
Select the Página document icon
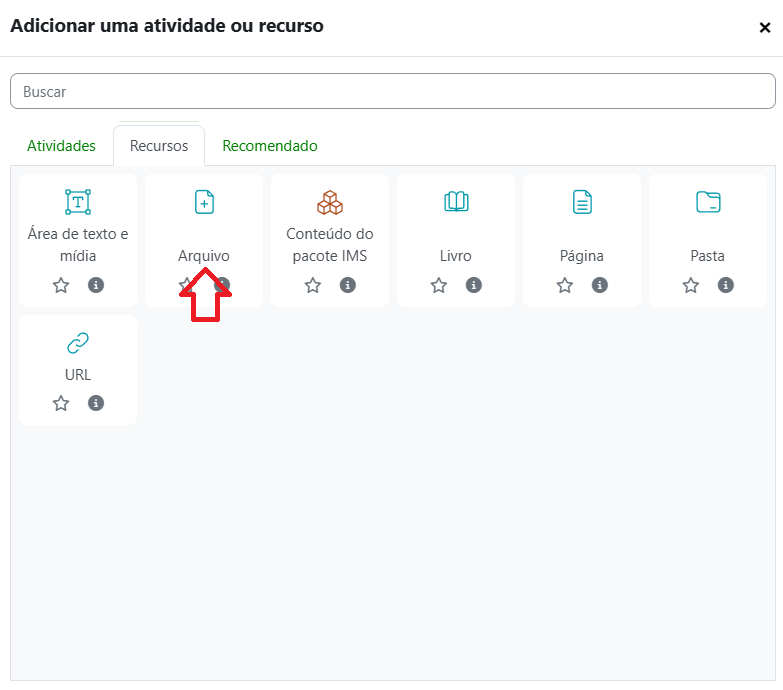(582, 202)
